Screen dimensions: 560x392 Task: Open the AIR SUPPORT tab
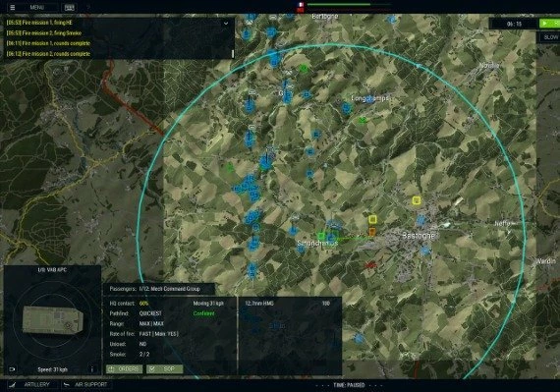85,385
